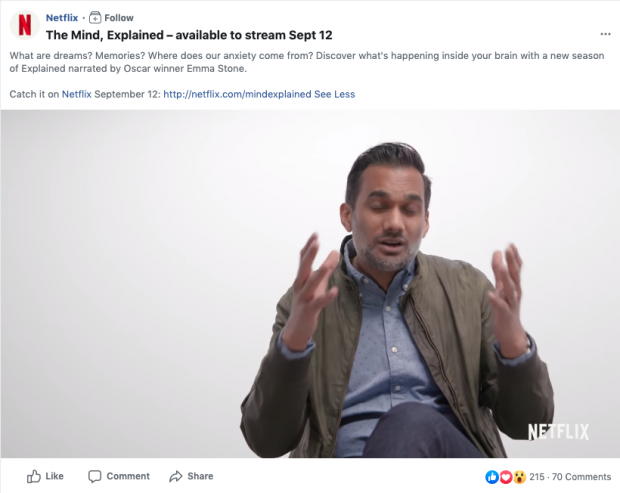Click the Follow icon beside Netflix

pyautogui.click(x=95, y=18)
